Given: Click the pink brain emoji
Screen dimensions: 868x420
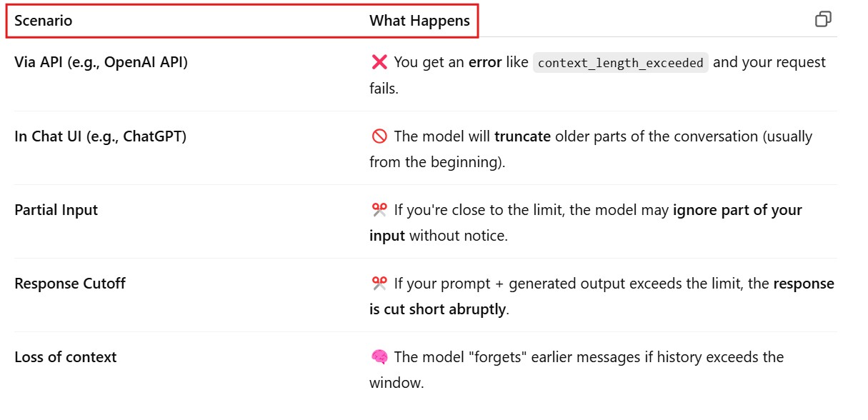Looking at the screenshot, I should [379, 357].
